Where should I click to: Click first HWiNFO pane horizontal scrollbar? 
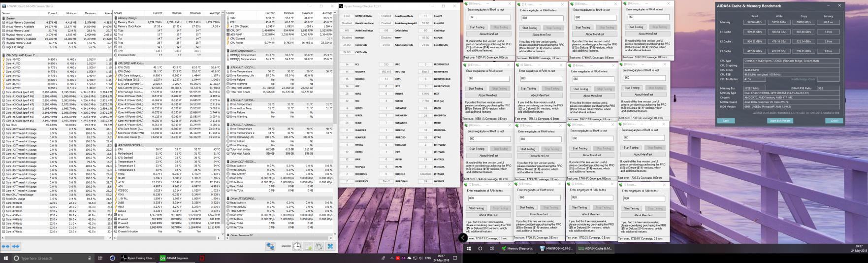(x=56, y=237)
